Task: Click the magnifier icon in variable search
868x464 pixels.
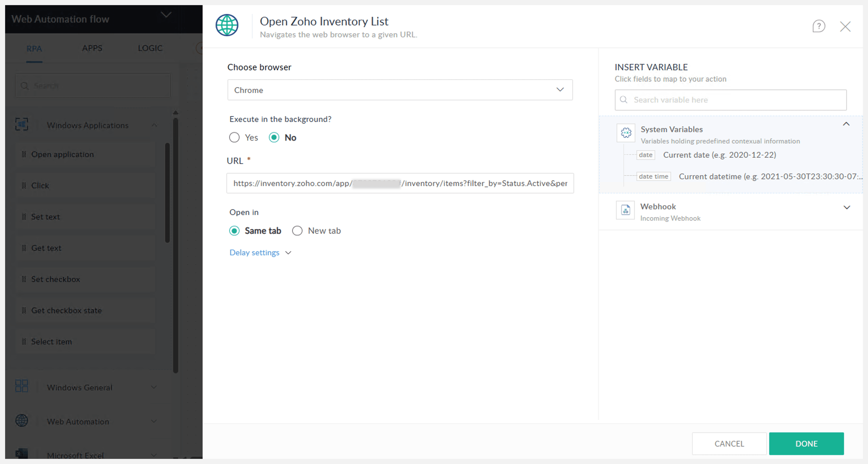Action: 624,100
